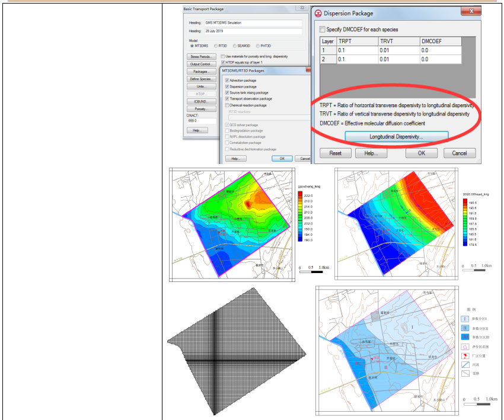Uncheck the Advection package option

pyautogui.click(x=227, y=80)
